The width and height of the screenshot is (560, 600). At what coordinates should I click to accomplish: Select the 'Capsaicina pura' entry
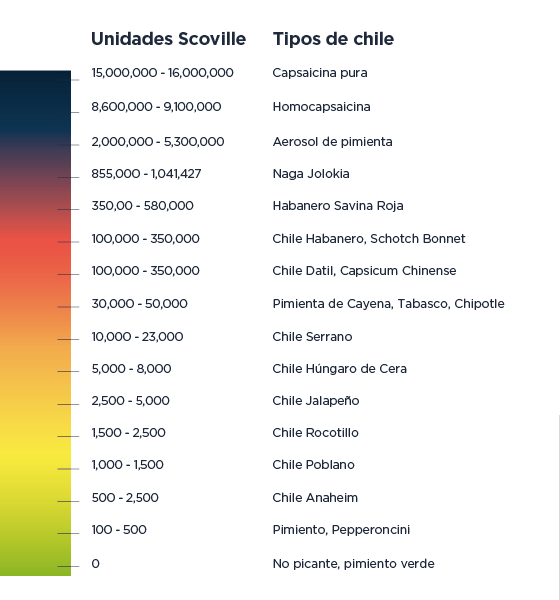[320, 73]
